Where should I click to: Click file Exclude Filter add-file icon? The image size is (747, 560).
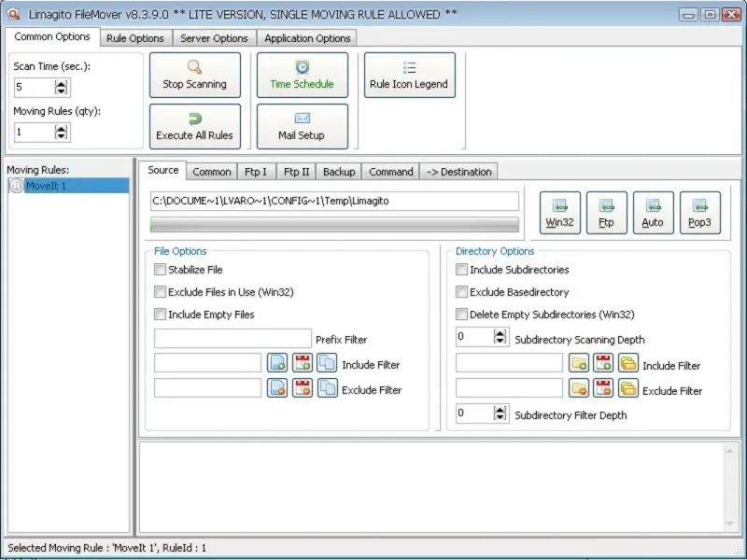tap(277, 388)
